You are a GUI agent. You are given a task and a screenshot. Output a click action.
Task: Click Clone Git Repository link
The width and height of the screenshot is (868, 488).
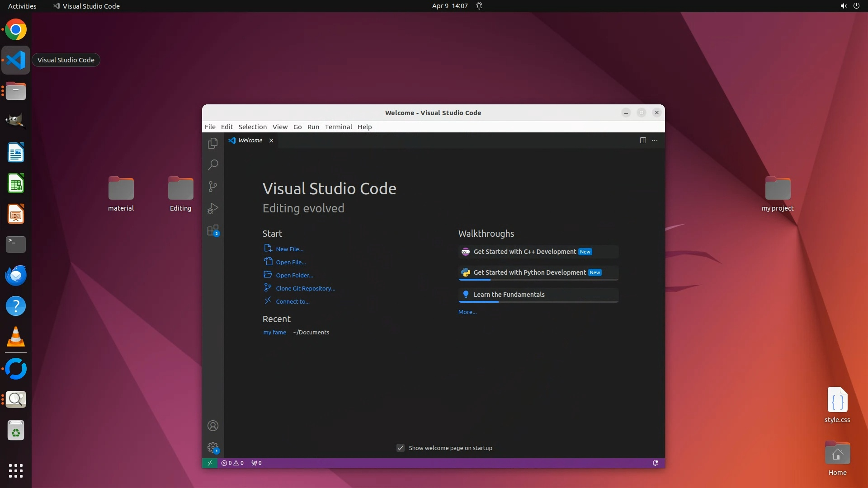[305, 288]
